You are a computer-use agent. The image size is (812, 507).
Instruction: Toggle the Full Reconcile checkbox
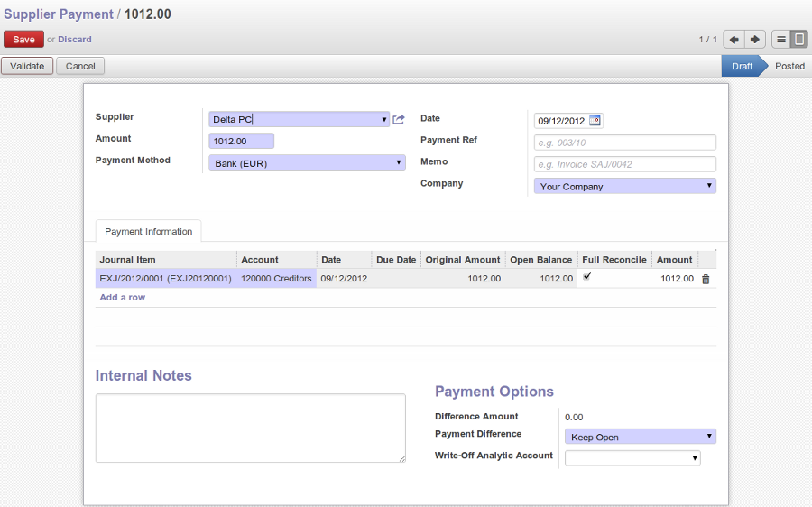[587, 278]
